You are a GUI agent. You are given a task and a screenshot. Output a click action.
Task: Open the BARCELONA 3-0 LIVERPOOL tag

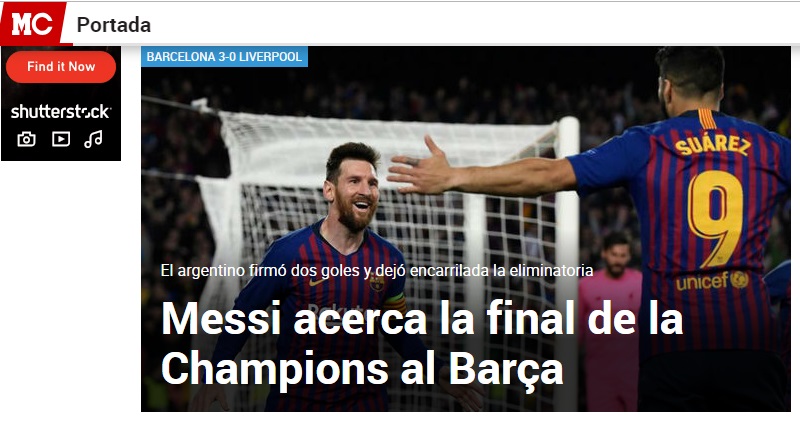pos(224,57)
